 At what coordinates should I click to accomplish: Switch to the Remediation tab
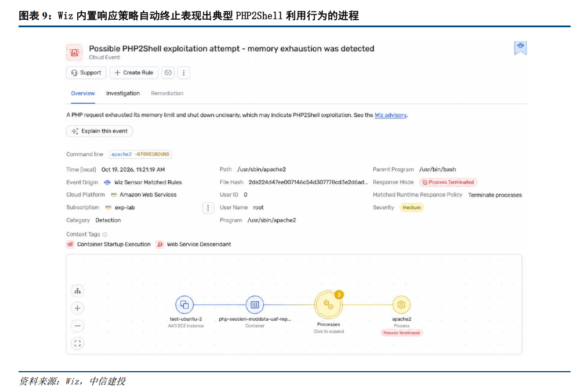point(167,93)
